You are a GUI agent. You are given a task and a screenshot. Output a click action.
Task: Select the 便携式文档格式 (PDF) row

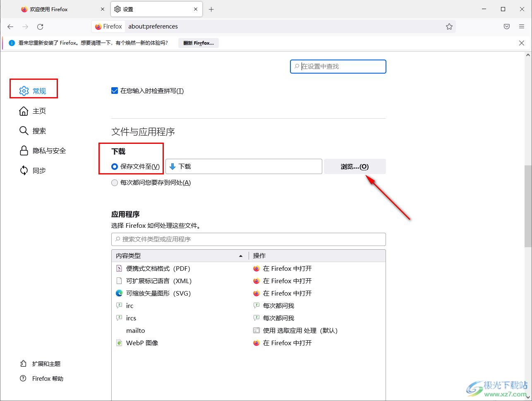(x=249, y=268)
